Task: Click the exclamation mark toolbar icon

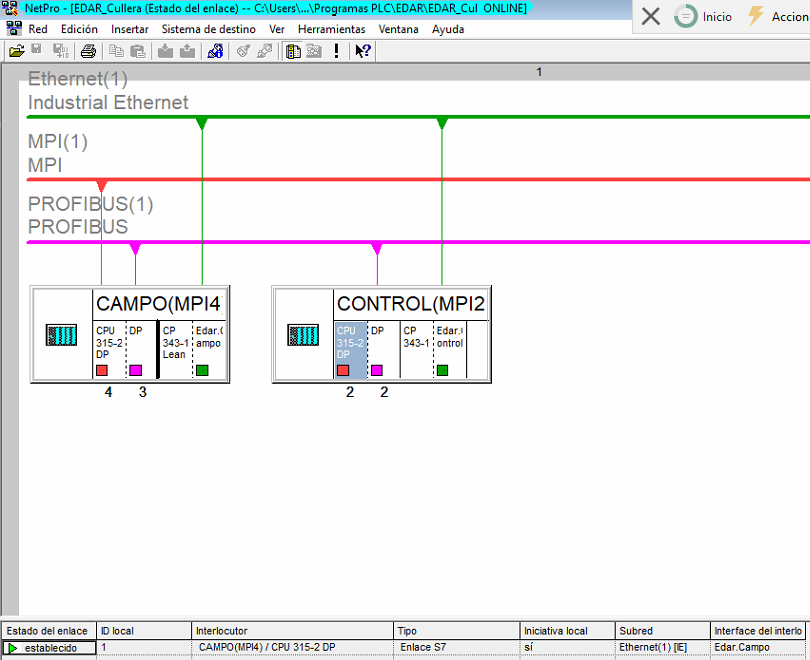Action: coord(336,51)
